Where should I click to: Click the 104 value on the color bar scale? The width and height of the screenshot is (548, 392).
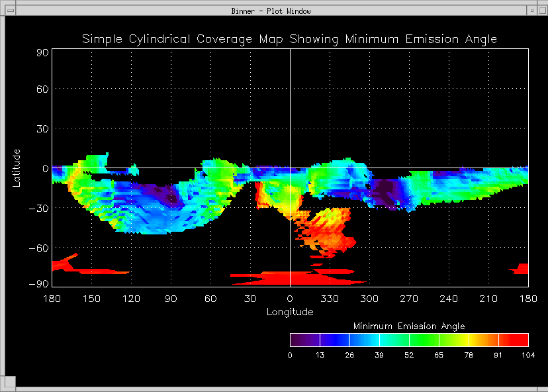tap(527, 356)
